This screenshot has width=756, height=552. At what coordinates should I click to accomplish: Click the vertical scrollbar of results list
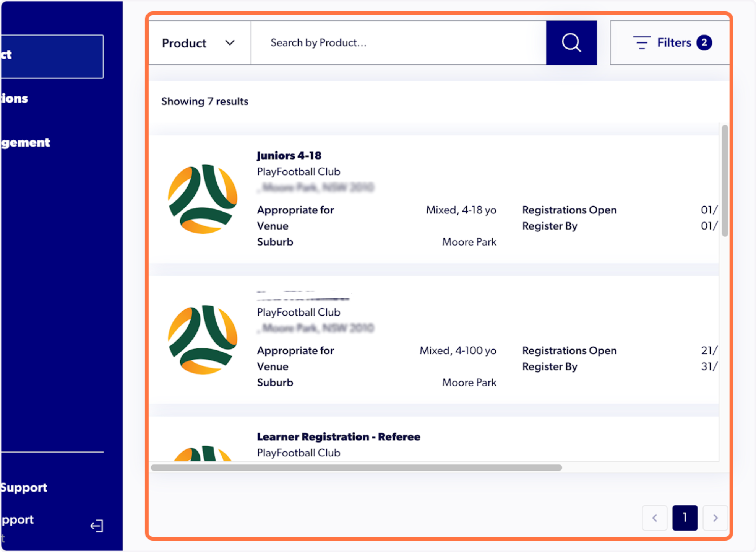[725, 181]
